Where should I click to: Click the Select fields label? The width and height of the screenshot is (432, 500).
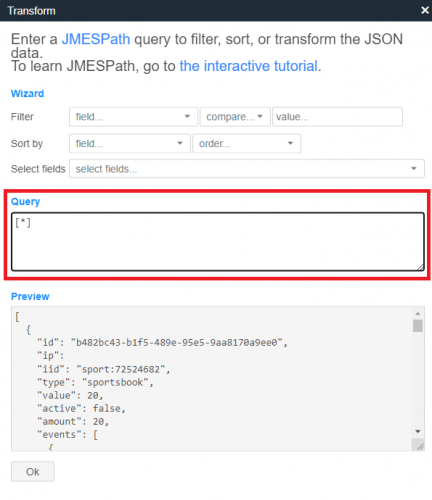(38, 169)
